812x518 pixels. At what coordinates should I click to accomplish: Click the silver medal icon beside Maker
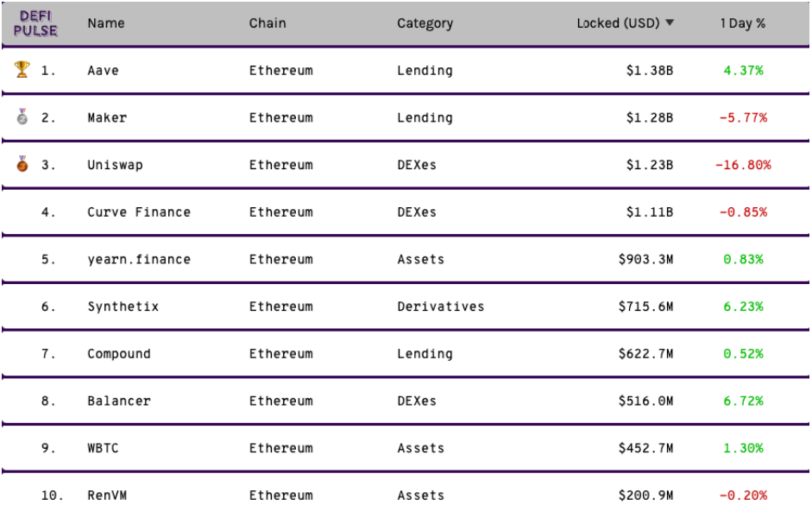[x=22, y=117]
